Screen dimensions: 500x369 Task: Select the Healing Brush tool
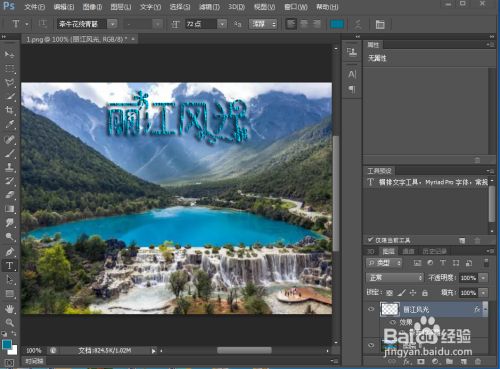point(9,139)
